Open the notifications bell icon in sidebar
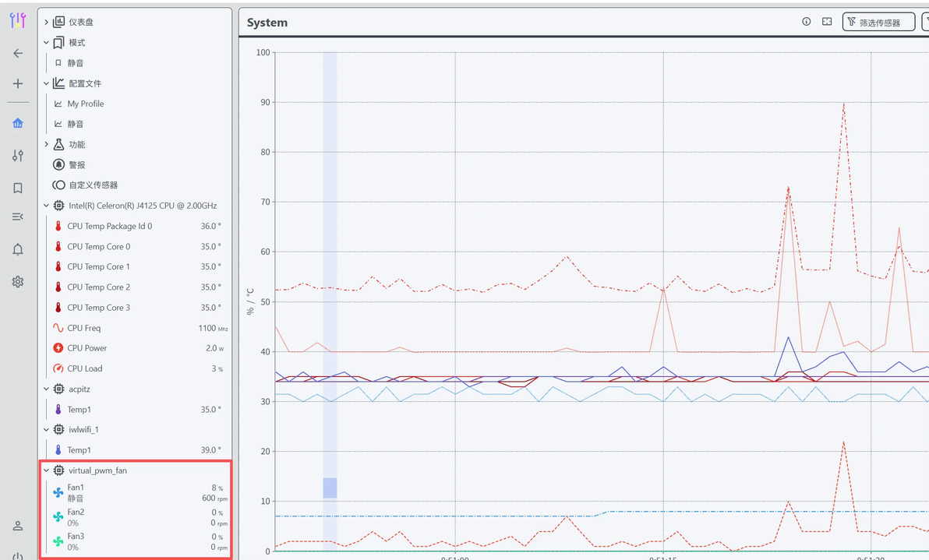 click(18, 250)
